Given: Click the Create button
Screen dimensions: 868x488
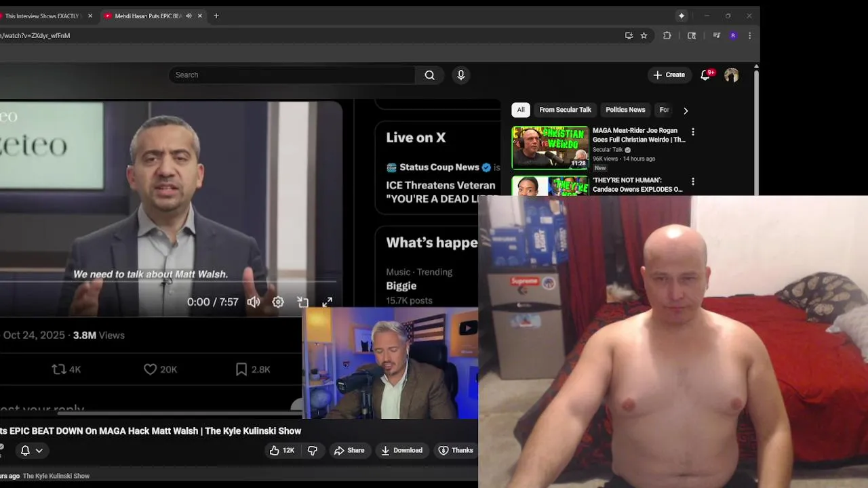Looking at the screenshot, I should (669, 75).
